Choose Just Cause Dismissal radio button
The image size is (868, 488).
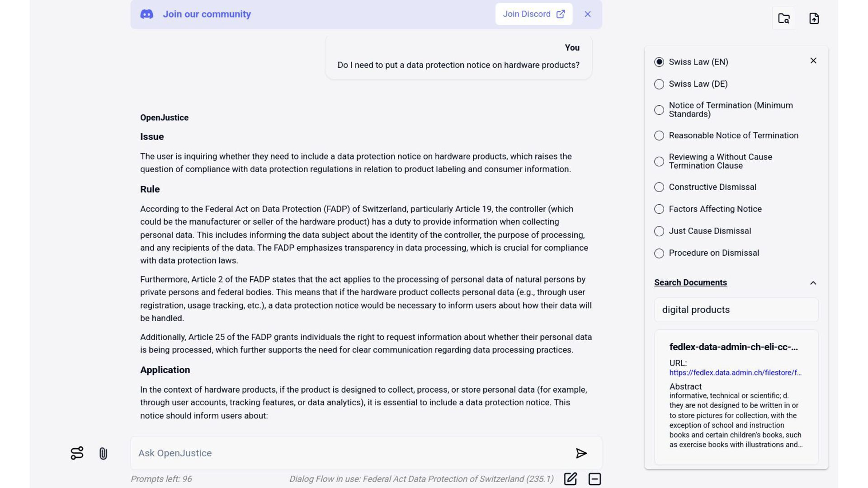659,231
